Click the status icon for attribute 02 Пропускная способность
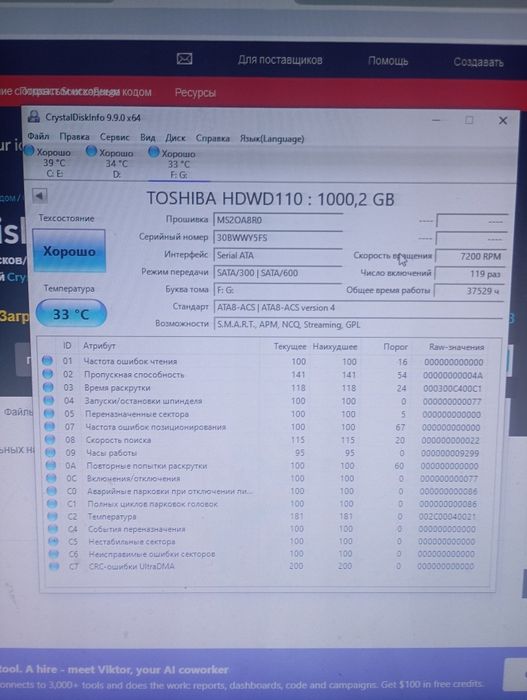The image size is (527, 700). pos(48,374)
